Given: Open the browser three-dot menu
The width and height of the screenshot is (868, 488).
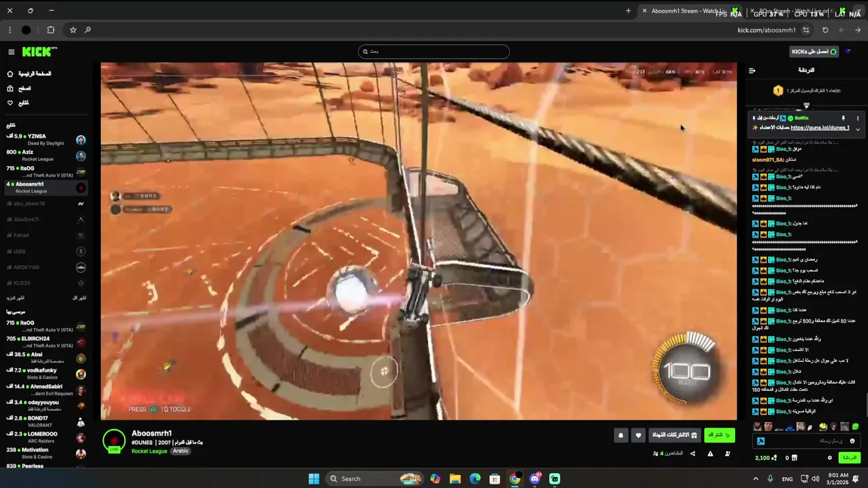Looking at the screenshot, I should click(x=9, y=30).
